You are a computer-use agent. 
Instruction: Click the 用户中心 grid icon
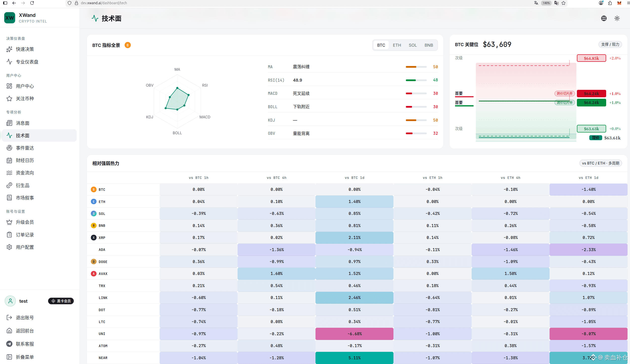(x=9, y=86)
